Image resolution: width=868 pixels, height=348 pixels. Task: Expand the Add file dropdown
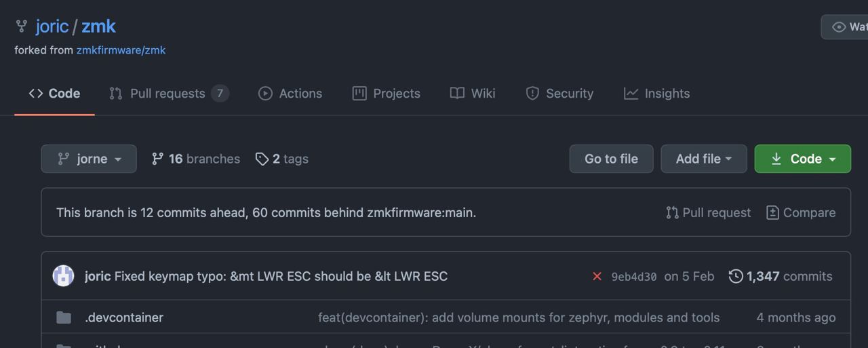[x=704, y=159]
